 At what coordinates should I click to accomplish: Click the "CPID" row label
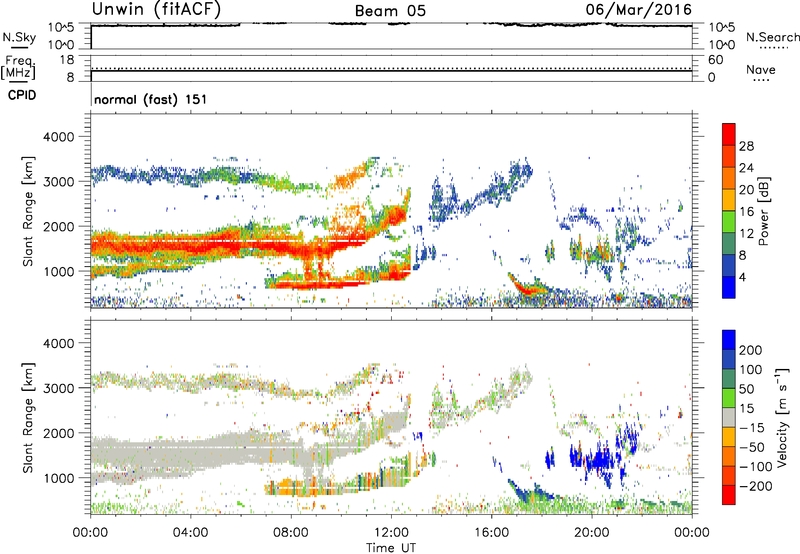pyautogui.click(x=22, y=95)
